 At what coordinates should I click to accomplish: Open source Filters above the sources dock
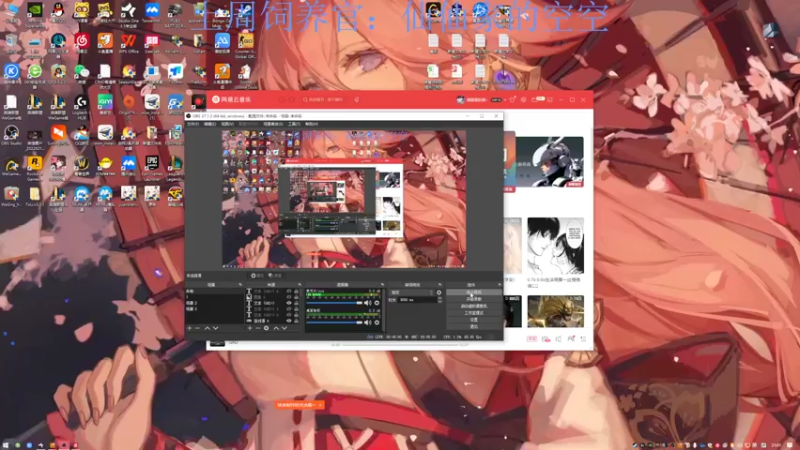(275, 276)
